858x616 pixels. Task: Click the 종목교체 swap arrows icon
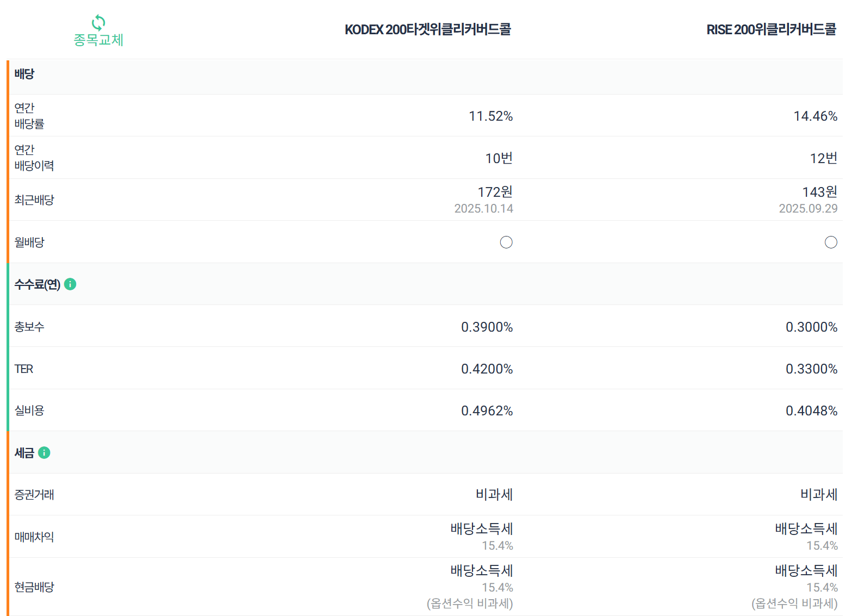pyautogui.click(x=98, y=22)
